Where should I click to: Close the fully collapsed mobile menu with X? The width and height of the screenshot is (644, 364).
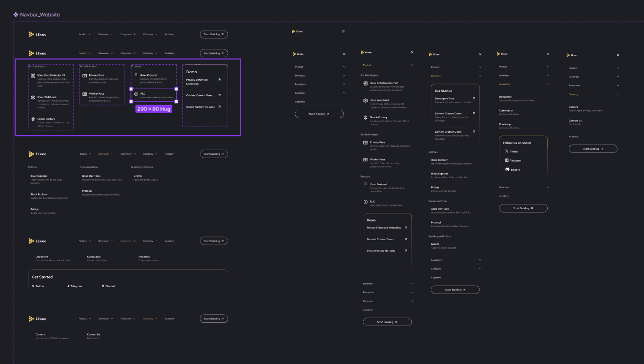pos(344,54)
